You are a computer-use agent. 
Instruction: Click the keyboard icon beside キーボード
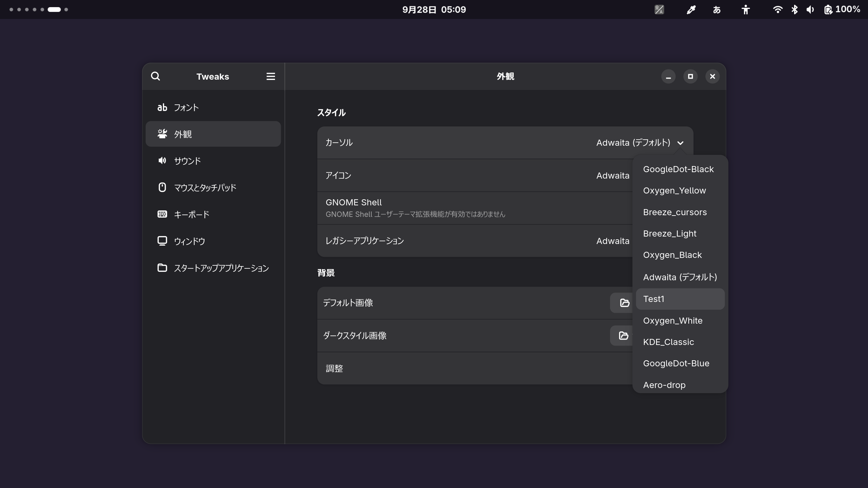(162, 214)
